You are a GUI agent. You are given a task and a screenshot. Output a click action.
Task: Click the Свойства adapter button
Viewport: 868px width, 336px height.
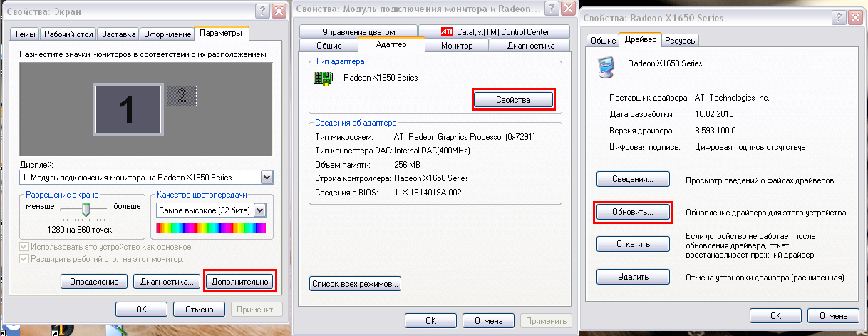pos(513,100)
